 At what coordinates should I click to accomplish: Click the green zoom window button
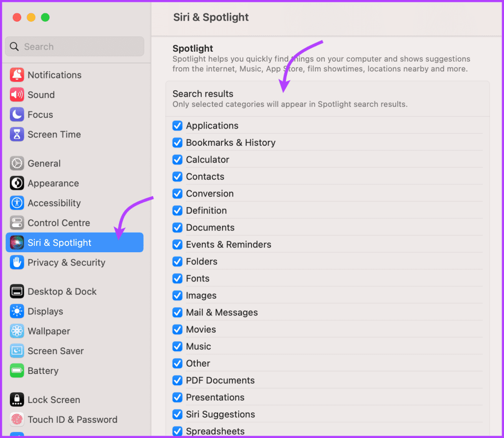(x=45, y=17)
